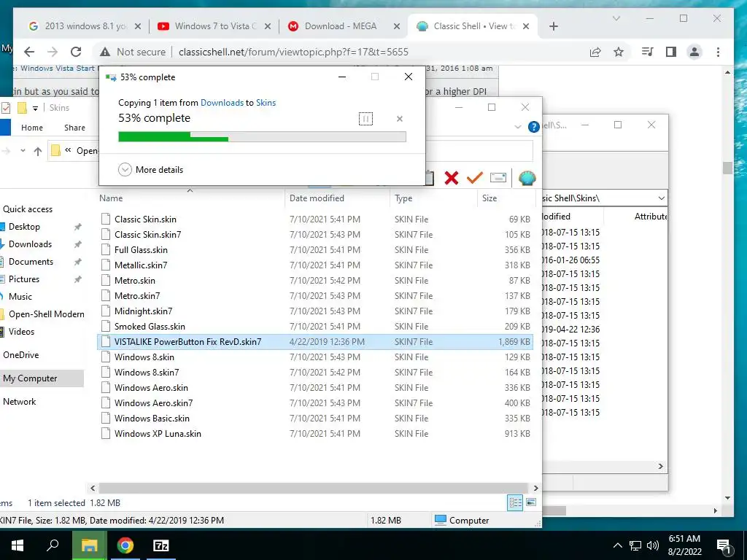Select Windows XP Luna.skin file
747x560 pixels.
coord(315,433)
